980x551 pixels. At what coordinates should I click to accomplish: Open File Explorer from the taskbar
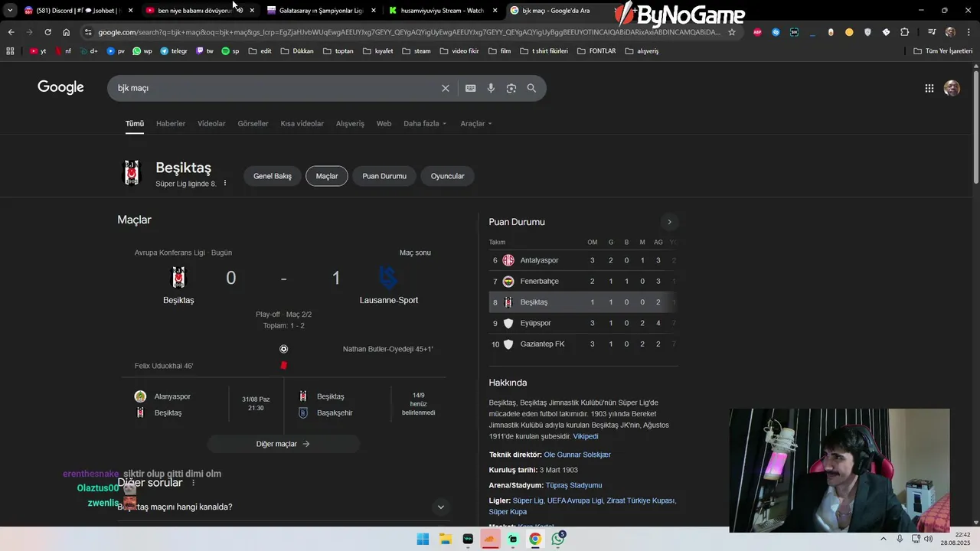coord(445,539)
